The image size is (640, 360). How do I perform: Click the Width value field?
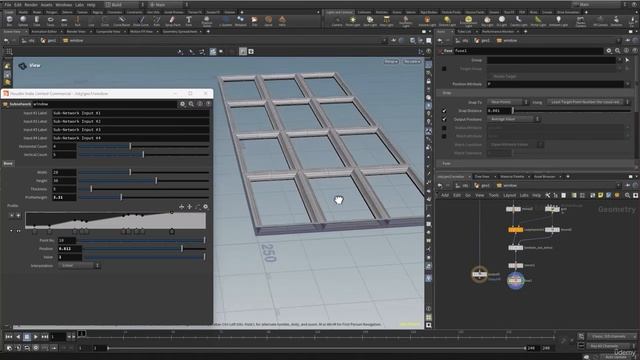click(x=64, y=172)
